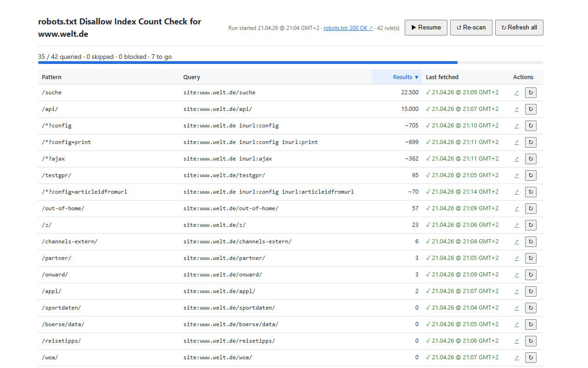Click the 'Run started 21.04.26' text
This screenshot has width=588, height=368.
(273, 28)
